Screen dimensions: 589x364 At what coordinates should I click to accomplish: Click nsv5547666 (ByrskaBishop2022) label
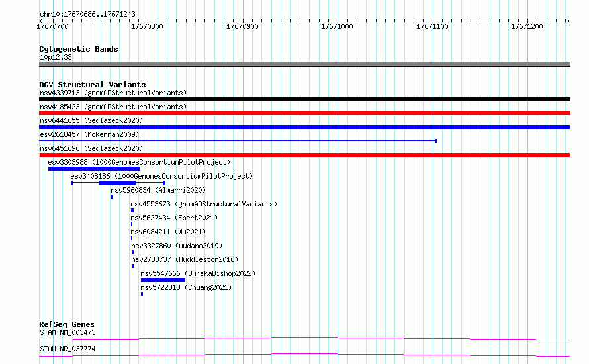(x=198, y=273)
